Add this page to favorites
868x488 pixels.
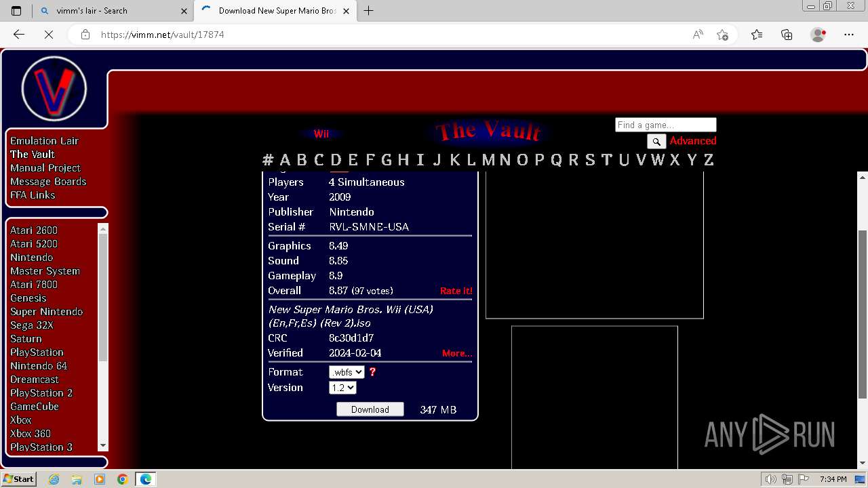click(723, 35)
